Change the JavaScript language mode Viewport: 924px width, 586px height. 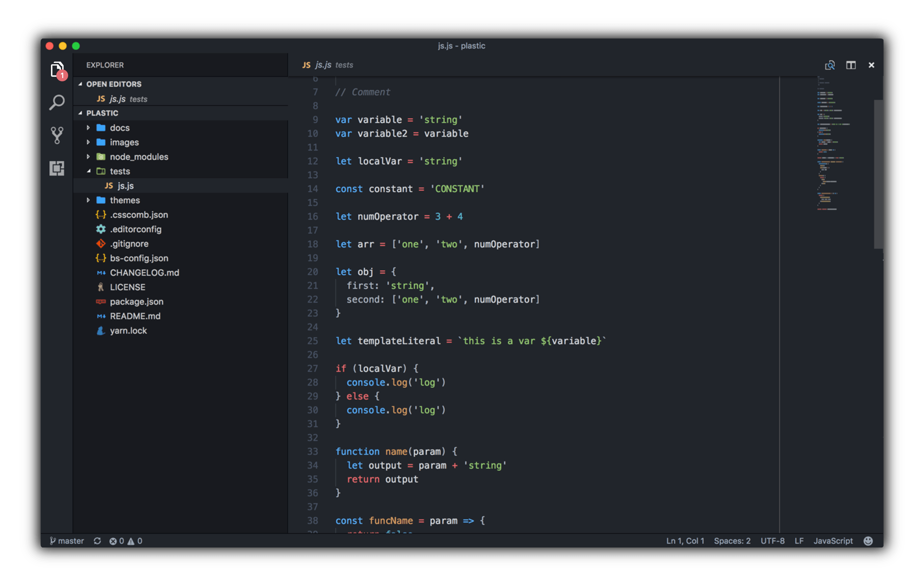click(x=833, y=541)
